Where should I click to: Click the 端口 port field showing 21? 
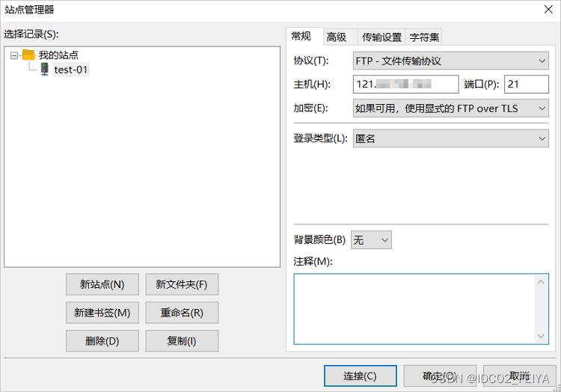click(527, 84)
